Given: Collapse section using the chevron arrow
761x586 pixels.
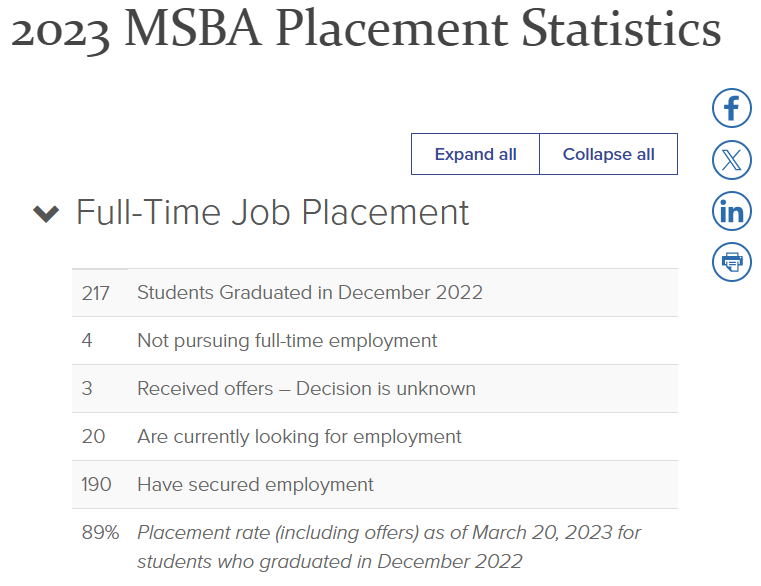Looking at the screenshot, I should (46, 213).
